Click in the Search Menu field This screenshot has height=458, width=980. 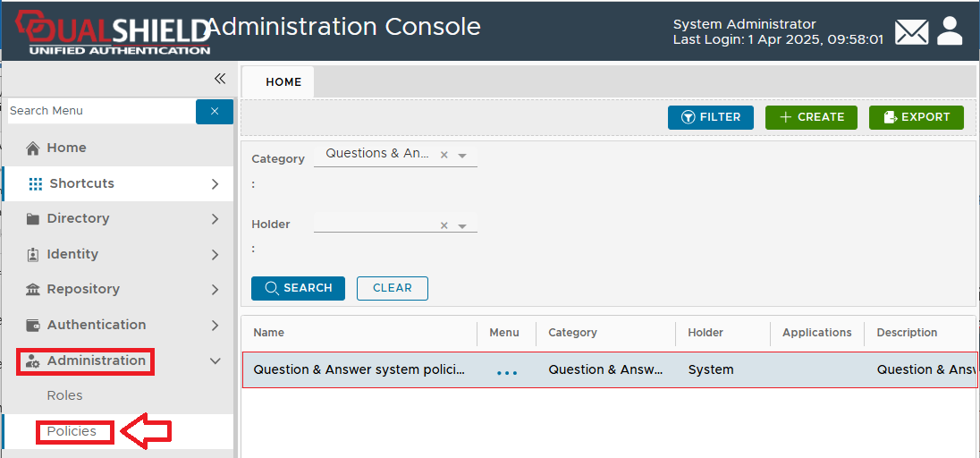coord(100,111)
